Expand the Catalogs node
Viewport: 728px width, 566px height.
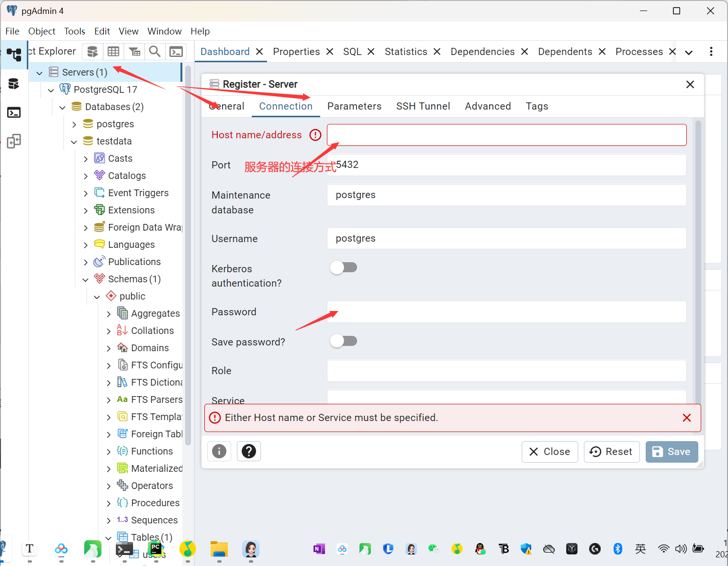point(86,176)
